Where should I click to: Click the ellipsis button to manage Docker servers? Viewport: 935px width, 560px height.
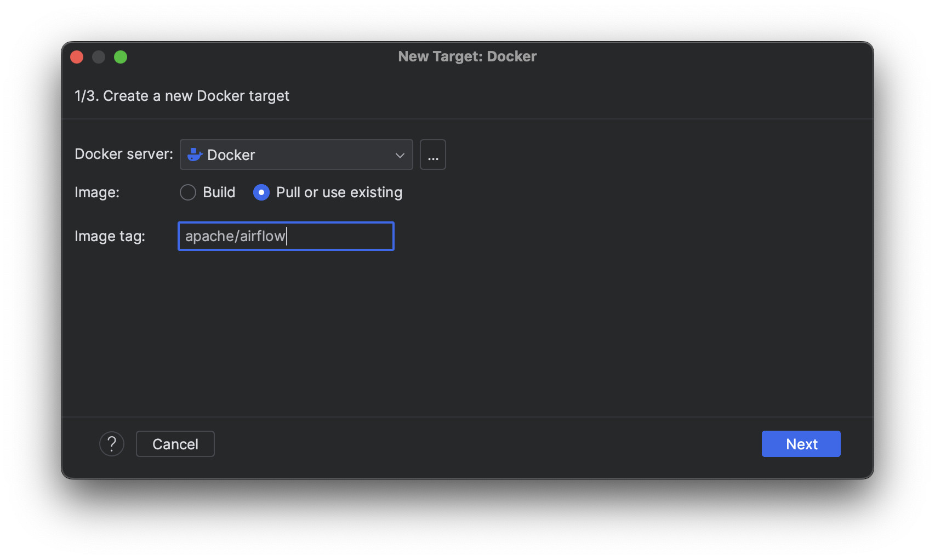pyautogui.click(x=432, y=155)
